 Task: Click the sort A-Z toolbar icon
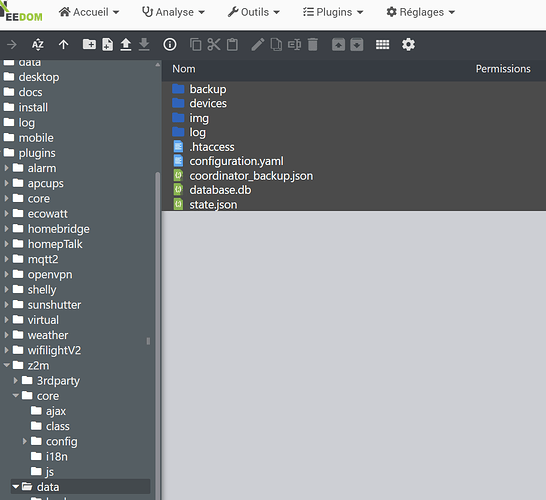pyautogui.click(x=38, y=45)
